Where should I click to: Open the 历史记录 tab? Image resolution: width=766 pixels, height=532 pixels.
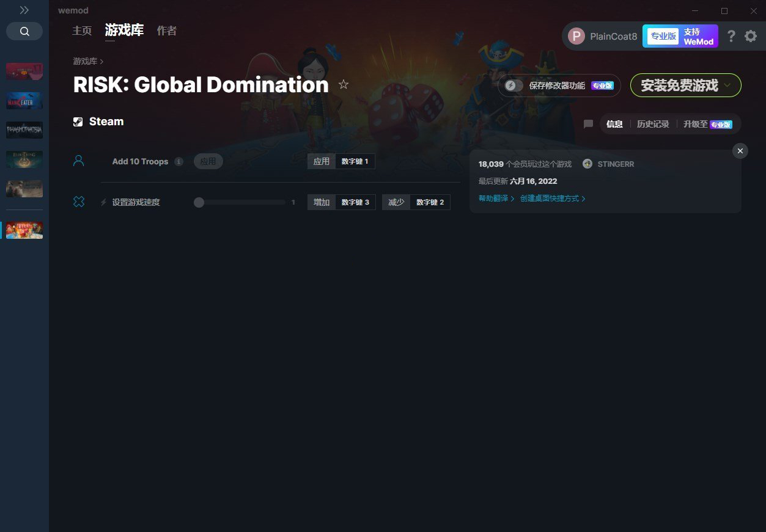(653, 124)
